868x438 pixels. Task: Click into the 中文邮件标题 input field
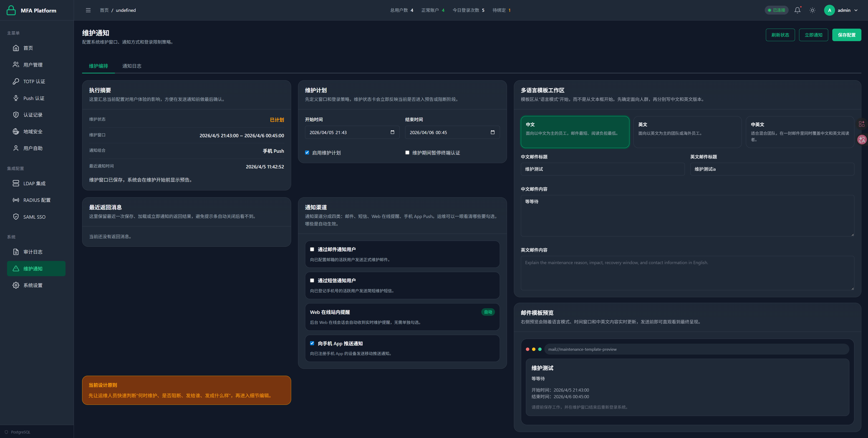(603, 169)
